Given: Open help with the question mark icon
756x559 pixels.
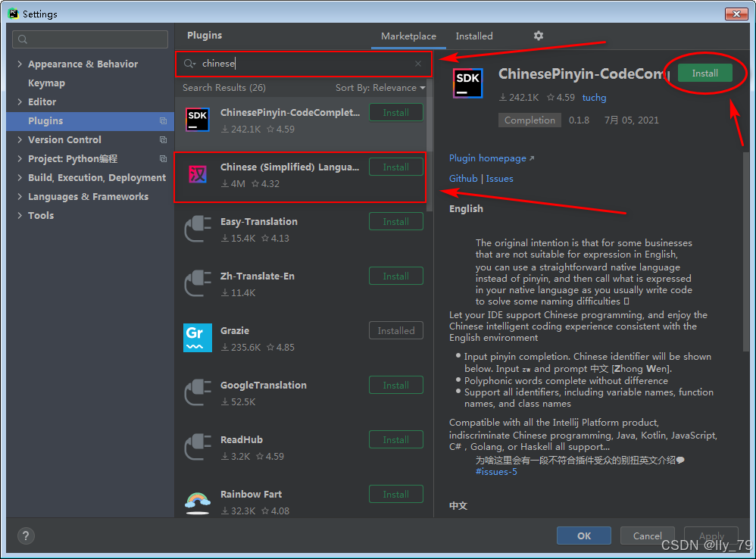Looking at the screenshot, I should click(26, 536).
